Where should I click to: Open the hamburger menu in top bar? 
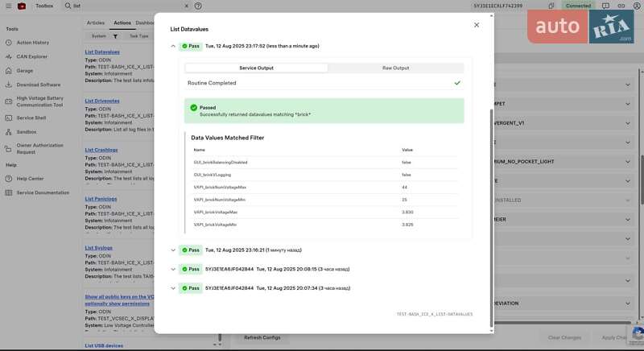click(x=6, y=6)
